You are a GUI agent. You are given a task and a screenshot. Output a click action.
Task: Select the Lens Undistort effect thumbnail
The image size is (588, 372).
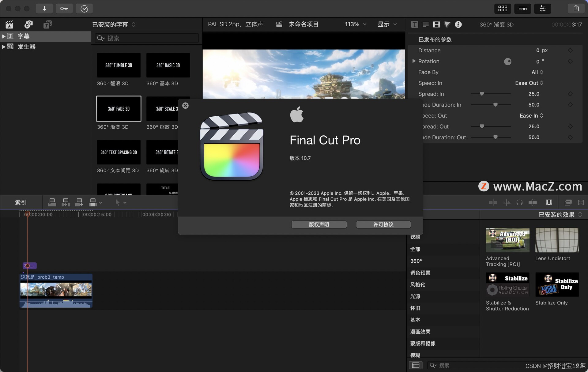click(557, 240)
